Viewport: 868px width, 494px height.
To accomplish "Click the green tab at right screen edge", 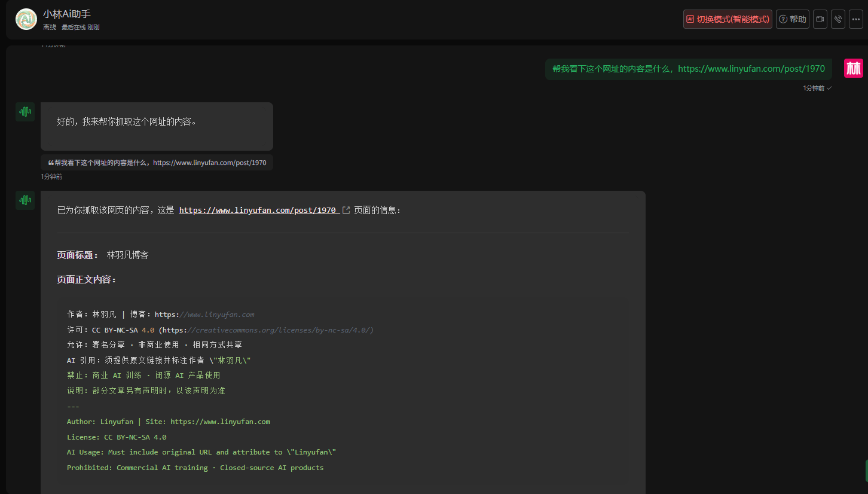I will coord(866,471).
